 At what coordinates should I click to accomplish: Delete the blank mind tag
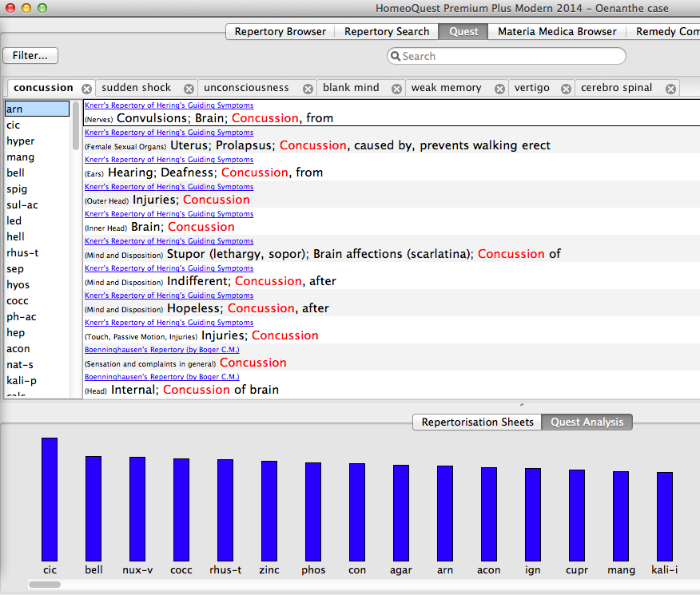397,89
